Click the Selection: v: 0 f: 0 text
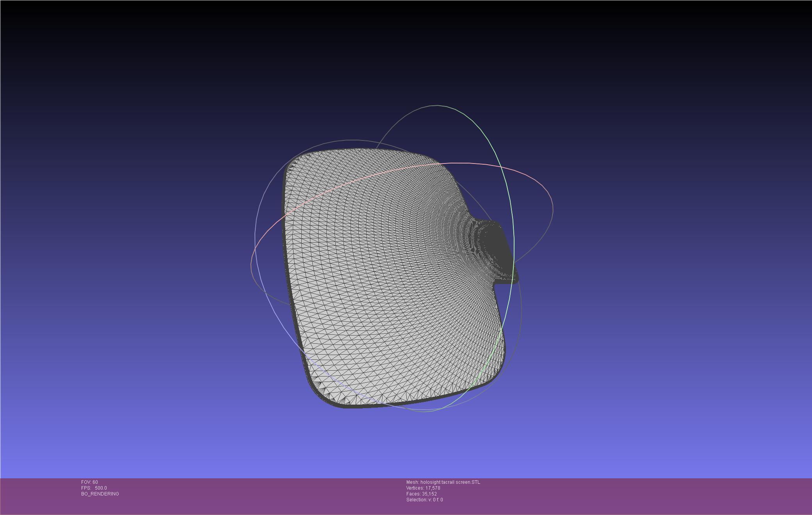The height and width of the screenshot is (515, 812). click(424, 500)
